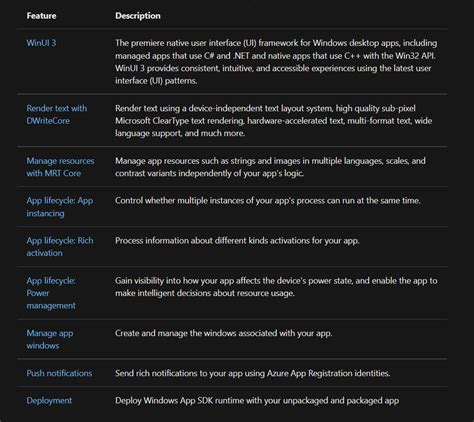
Task: Open the Manage app windows link
Action: 50,339
